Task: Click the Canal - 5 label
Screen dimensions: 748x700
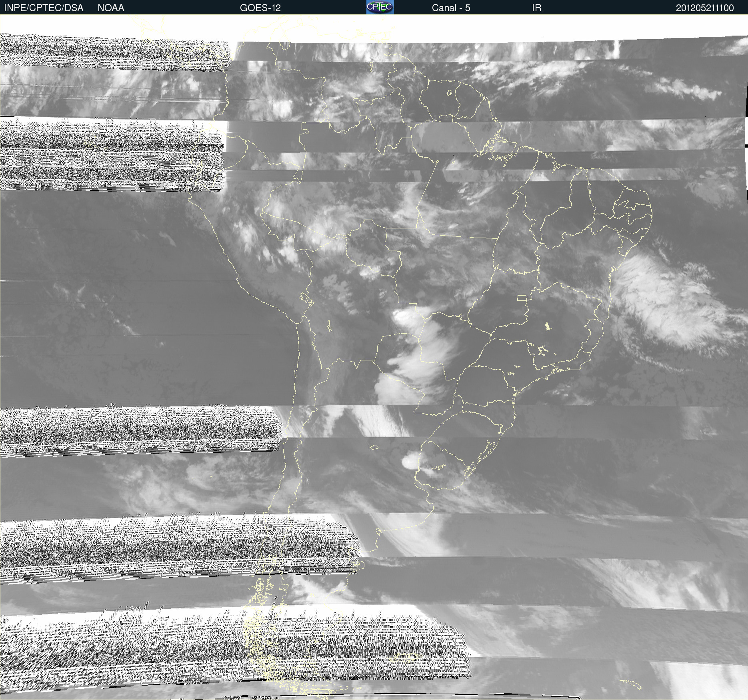Action: point(451,8)
